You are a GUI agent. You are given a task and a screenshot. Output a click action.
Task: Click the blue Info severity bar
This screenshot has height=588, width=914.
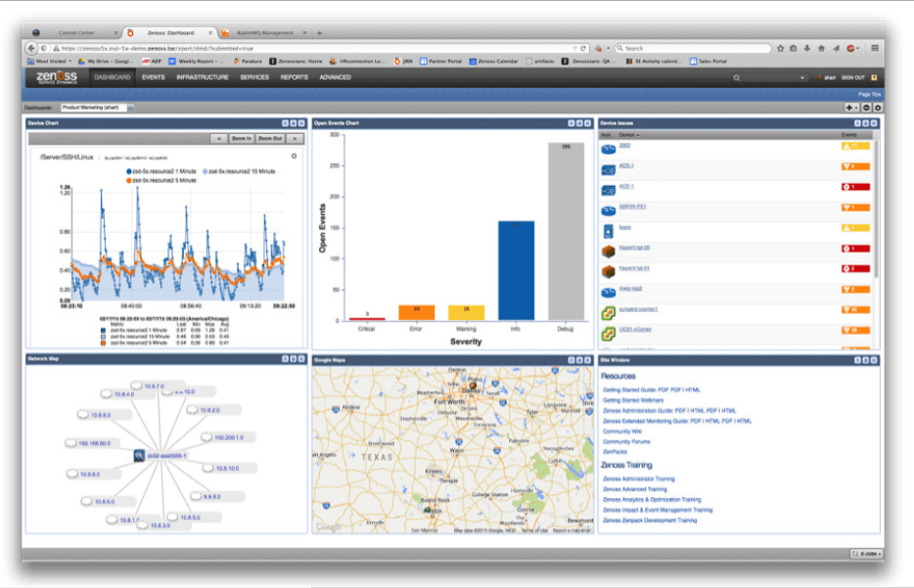click(x=517, y=270)
